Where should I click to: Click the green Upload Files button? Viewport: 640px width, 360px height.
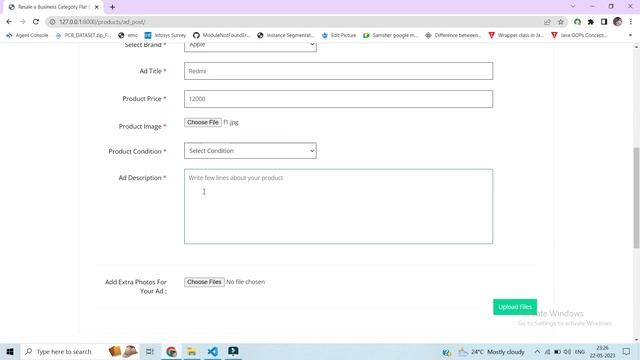click(x=515, y=307)
